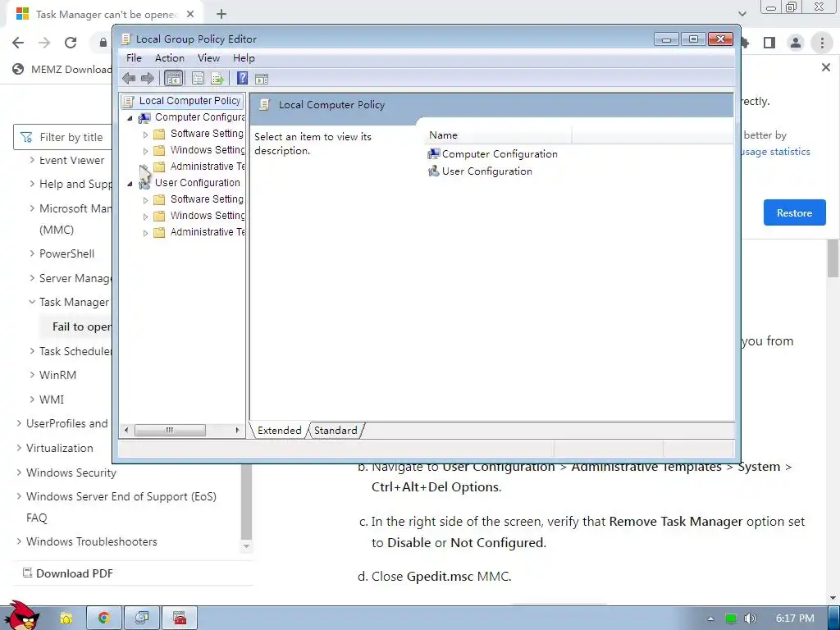Viewport: 840px width, 630px height.
Task: Open a new Chrome tab with plus
Action: [221, 15]
